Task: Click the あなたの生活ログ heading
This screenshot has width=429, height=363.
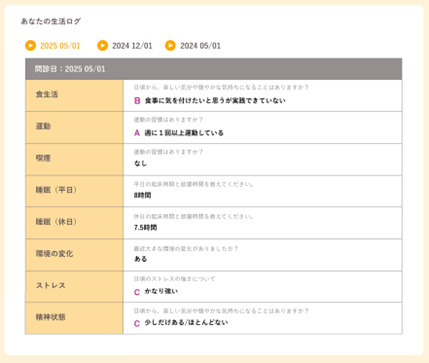Action: tap(51, 21)
